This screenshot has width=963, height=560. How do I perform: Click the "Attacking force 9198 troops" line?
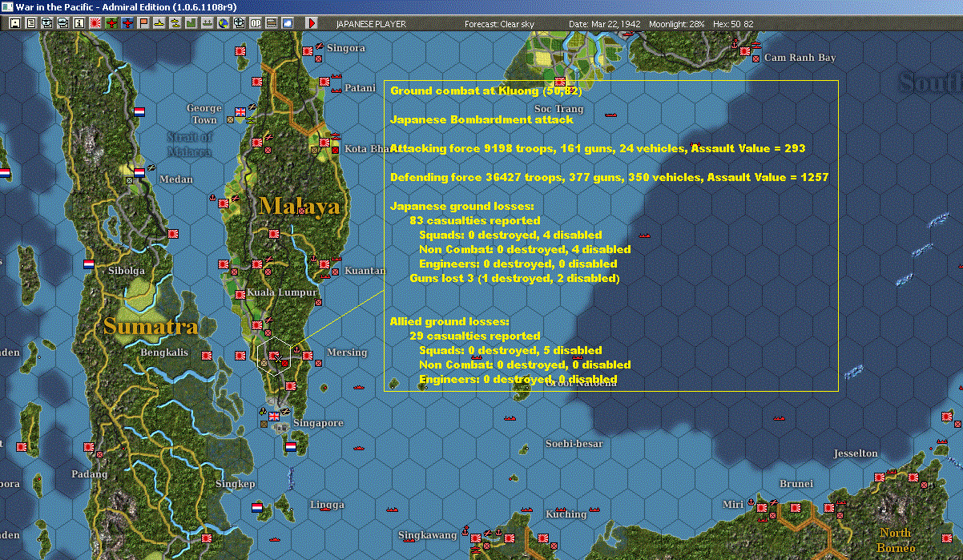[598, 148]
